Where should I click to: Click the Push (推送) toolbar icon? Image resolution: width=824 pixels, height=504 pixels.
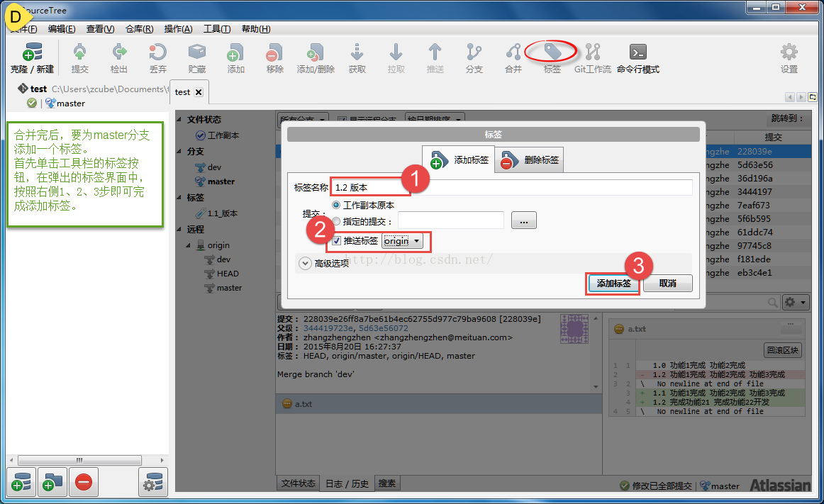tap(435, 52)
